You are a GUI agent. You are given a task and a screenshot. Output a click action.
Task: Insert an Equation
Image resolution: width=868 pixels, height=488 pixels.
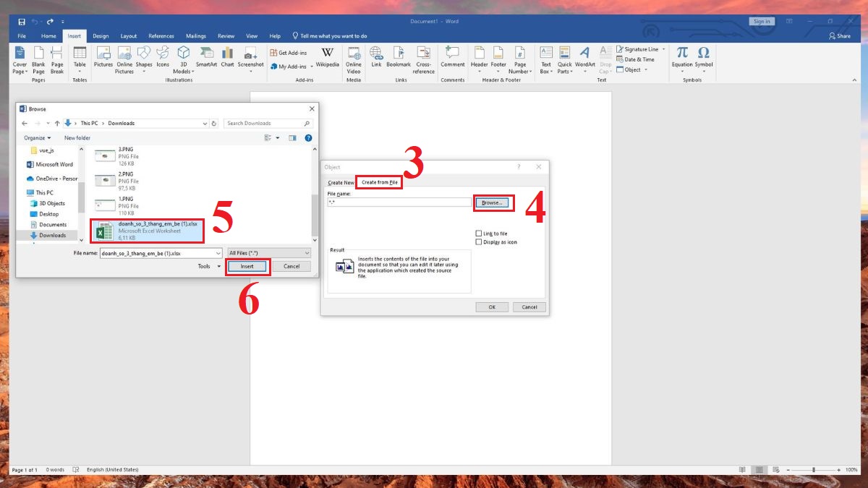coord(682,58)
